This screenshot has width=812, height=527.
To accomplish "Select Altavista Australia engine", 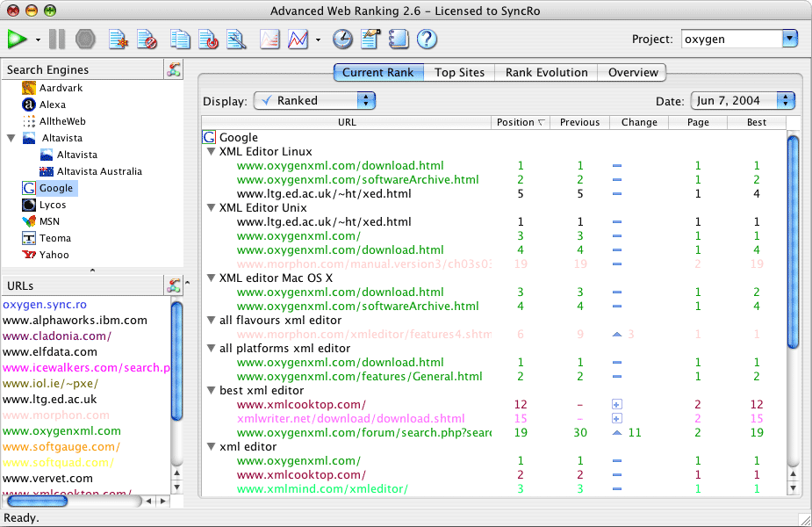I will (90, 171).
